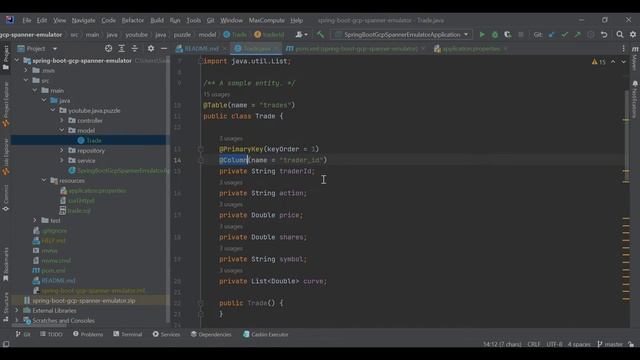Click the warnings indicator triangle in editor
The width and height of the screenshot is (640, 360).
pos(598,62)
